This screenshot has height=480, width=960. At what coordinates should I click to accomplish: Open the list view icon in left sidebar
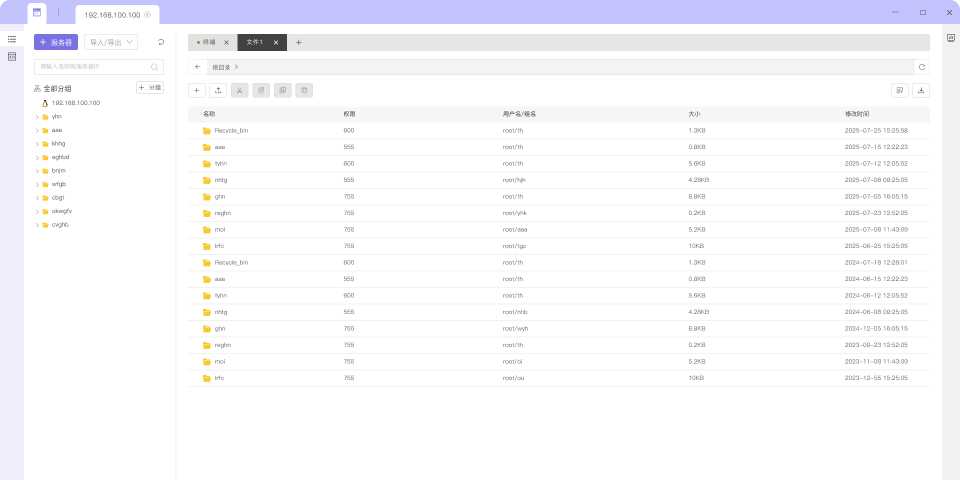point(12,39)
